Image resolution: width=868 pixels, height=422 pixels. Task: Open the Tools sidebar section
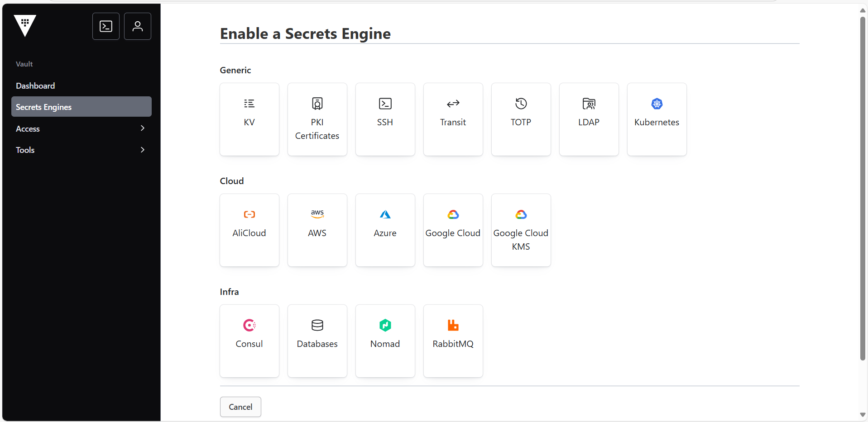tap(82, 150)
